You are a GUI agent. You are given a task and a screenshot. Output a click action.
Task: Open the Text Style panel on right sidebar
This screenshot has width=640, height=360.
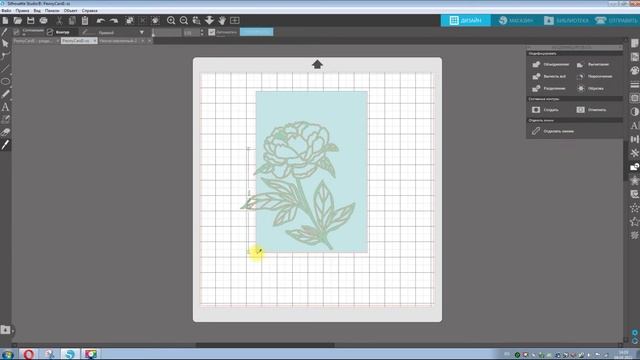(634, 126)
